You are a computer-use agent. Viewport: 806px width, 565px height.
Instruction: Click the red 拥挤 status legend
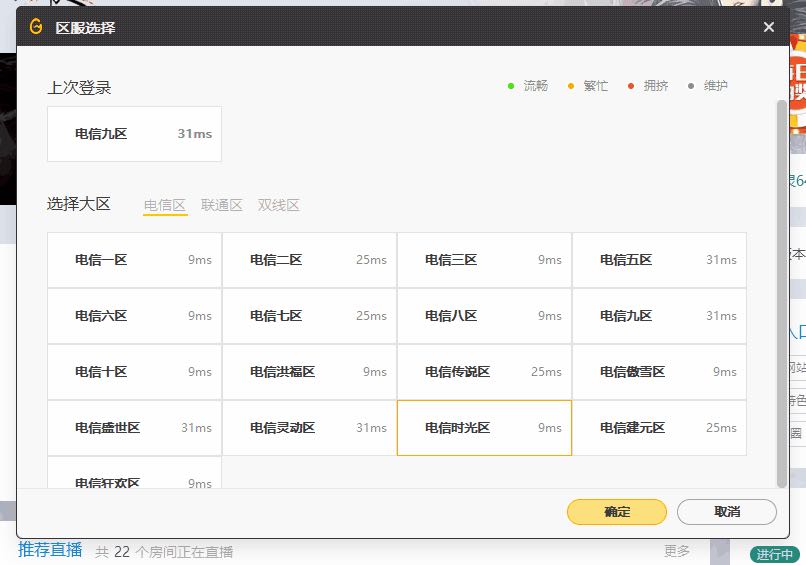(x=648, y=86)
